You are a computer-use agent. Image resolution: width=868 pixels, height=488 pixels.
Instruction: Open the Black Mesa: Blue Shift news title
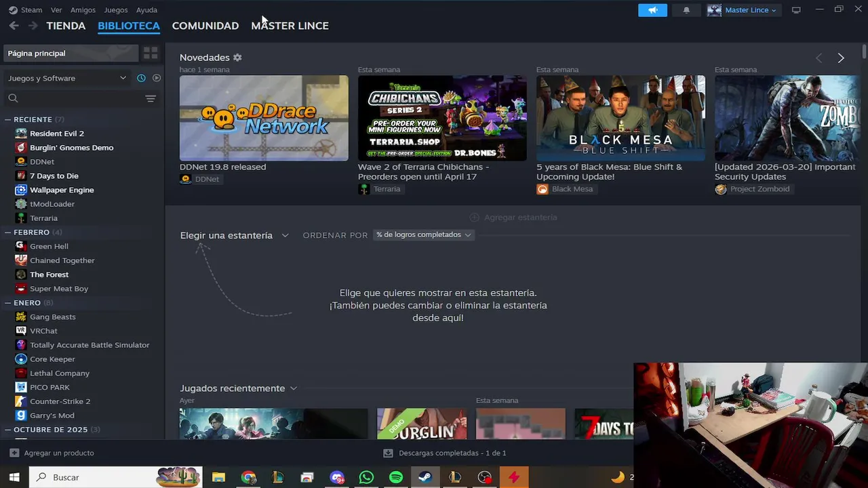point(610,171)
